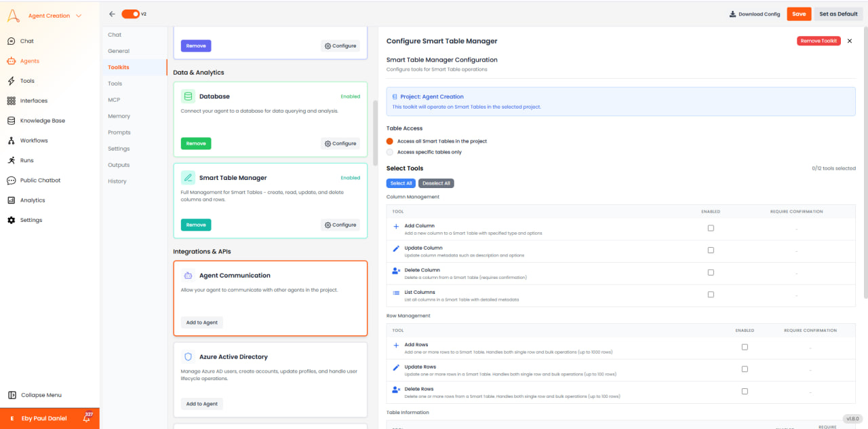Click the Analytics chart icon

[x=11, y=200]
